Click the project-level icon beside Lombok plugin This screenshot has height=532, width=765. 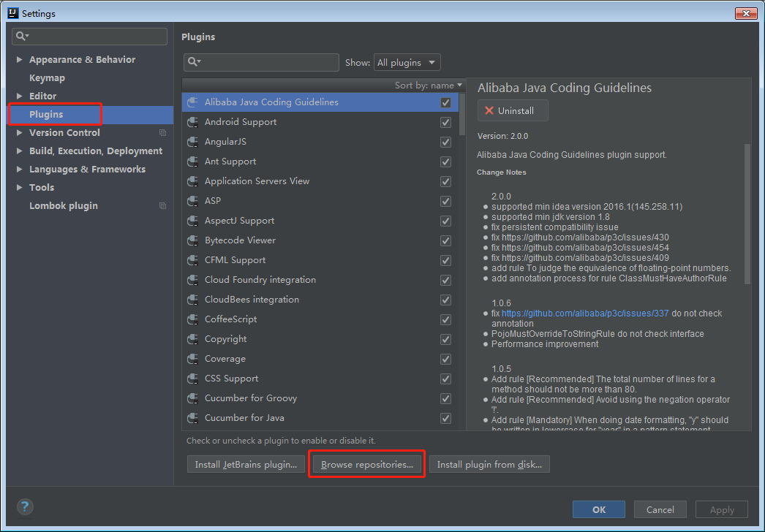pos(162,206)
